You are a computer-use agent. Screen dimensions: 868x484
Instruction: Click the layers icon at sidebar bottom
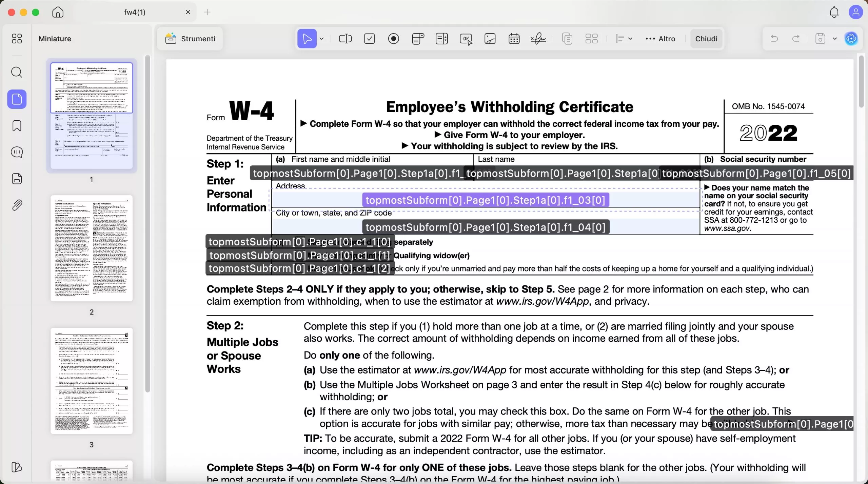click(17, 467)
